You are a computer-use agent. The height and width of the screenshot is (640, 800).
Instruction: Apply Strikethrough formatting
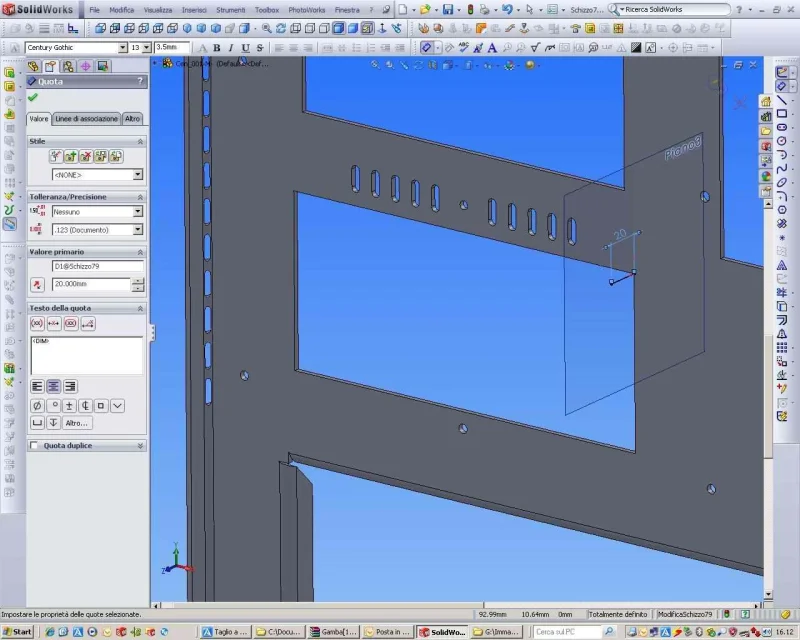260,48
